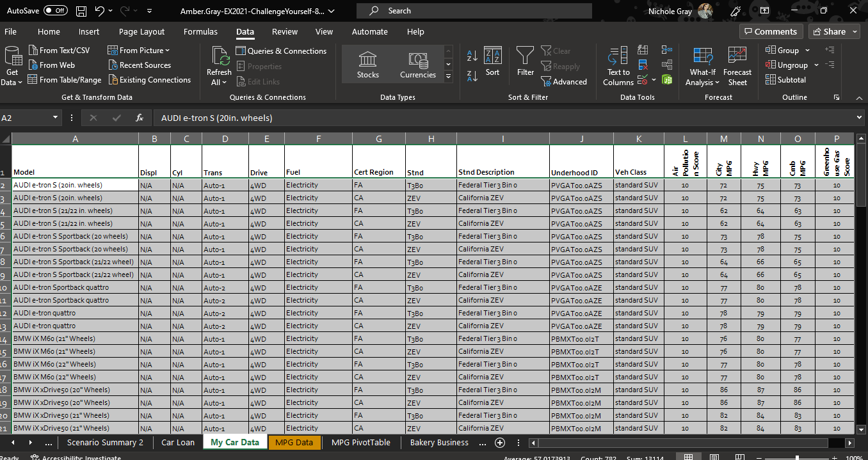Create a Forecast Sheet

click(x=737, y=63)
